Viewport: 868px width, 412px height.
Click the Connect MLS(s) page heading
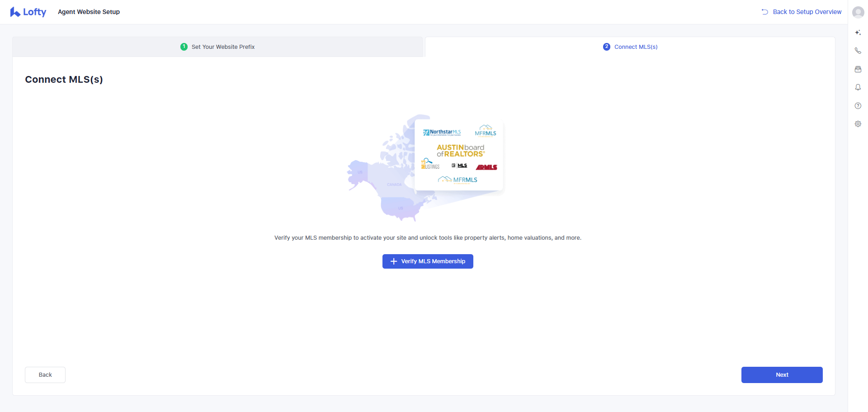coord(64,80)
